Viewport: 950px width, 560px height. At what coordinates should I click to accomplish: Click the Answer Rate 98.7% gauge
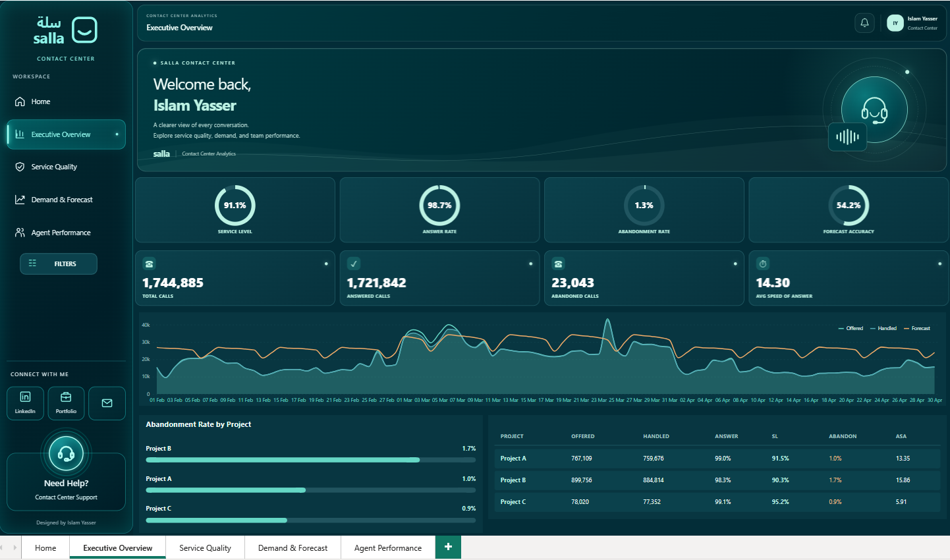coord(439,206)
